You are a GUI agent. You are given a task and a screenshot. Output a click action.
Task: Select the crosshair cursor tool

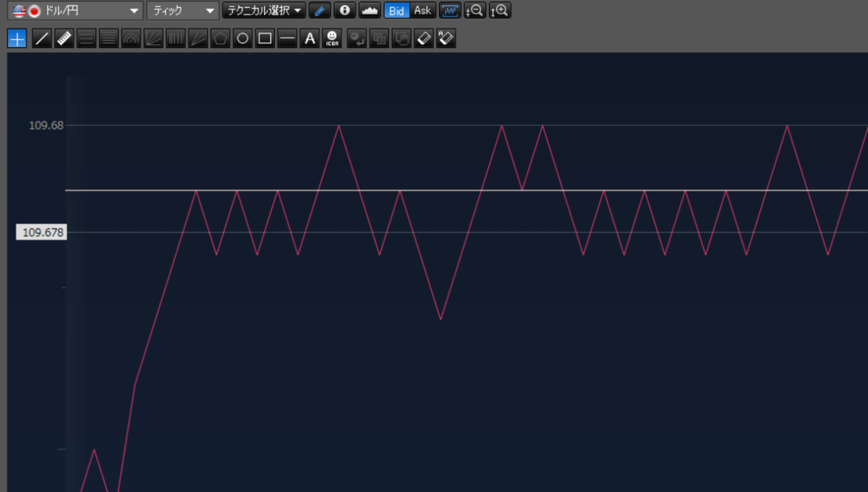[17, 38]
